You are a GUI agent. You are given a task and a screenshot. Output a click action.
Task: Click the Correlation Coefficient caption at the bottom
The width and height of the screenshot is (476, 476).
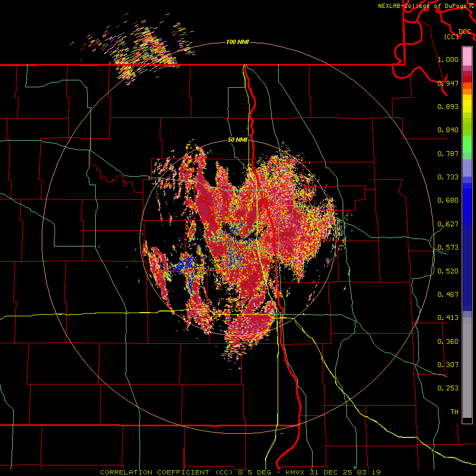(240, 472)
